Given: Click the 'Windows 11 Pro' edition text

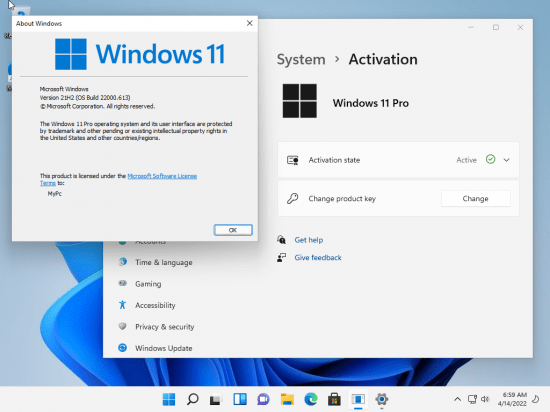Looking at the screenshot, I should pyautogui.click(x=371, y=103).
